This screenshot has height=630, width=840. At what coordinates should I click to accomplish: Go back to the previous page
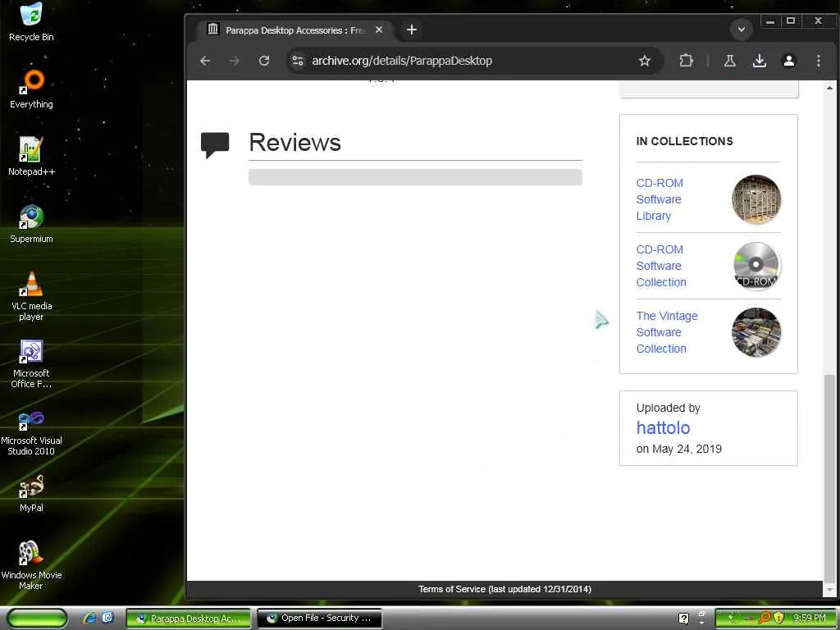click(x=205, y=61)
